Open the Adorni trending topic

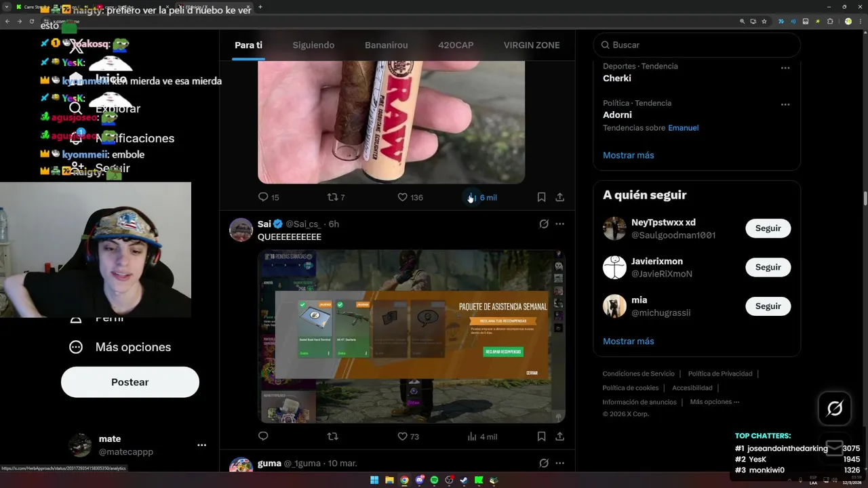pyautogui.click(x=617, y=115)
